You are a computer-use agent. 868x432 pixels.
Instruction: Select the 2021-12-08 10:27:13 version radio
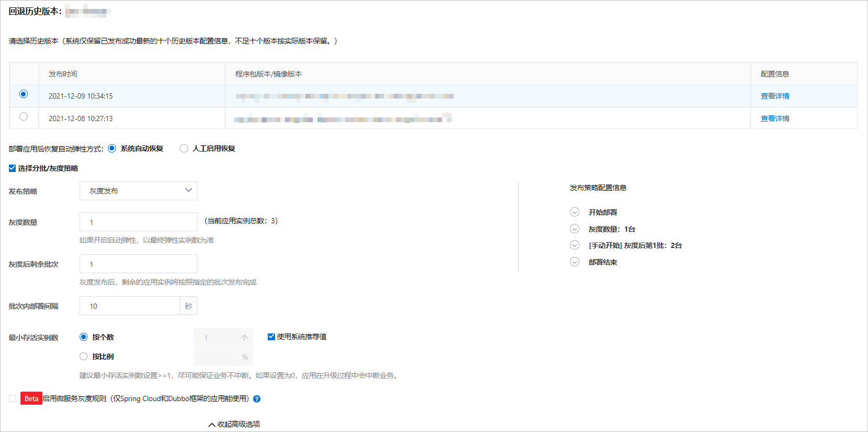click(24, 117)
